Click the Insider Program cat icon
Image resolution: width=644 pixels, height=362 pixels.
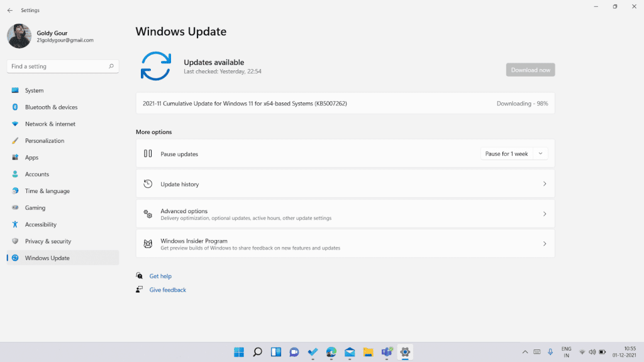pyautogui.click(x=148, y=244)
